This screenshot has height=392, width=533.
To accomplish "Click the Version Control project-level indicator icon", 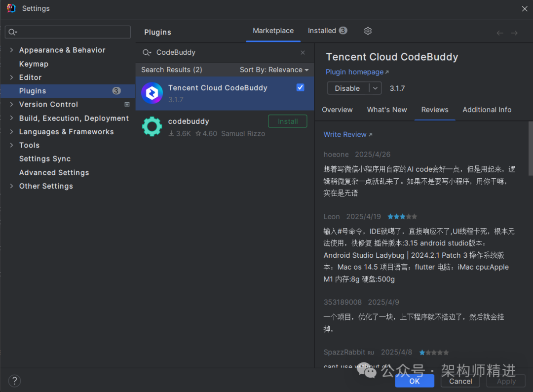I will 127,104.
